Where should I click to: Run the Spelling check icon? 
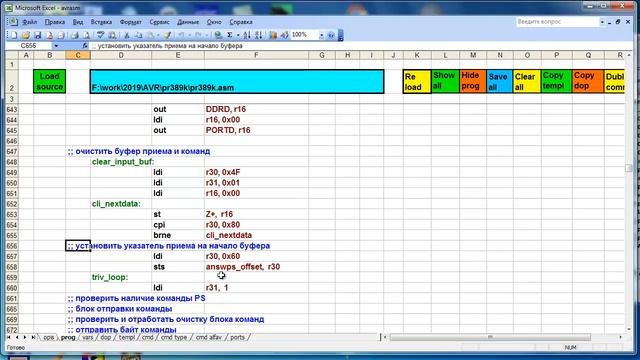(100, 36)
